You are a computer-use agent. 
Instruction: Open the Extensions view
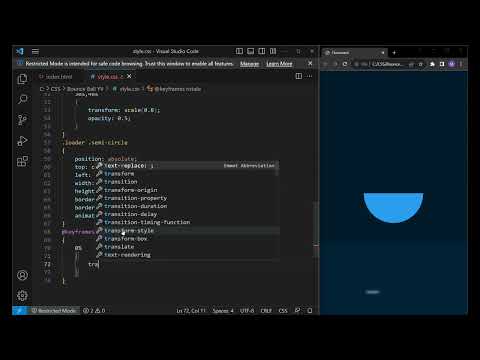22,161
